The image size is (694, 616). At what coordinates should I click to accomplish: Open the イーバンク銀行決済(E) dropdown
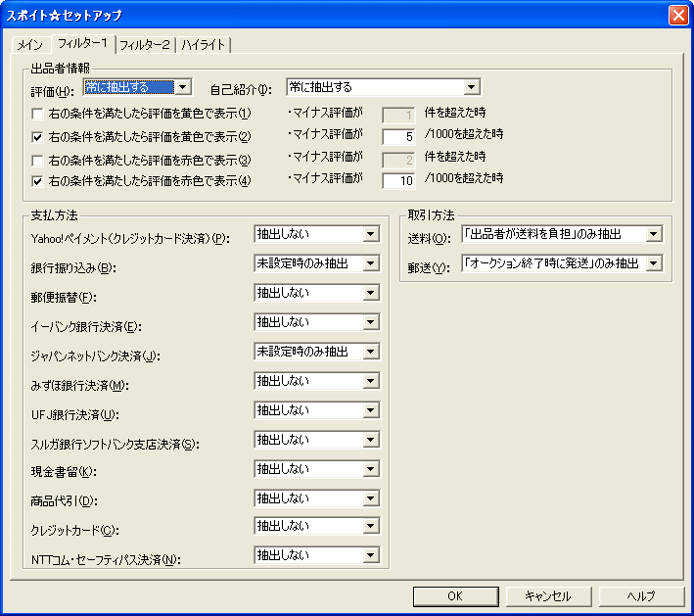click(x=317, y=322)
